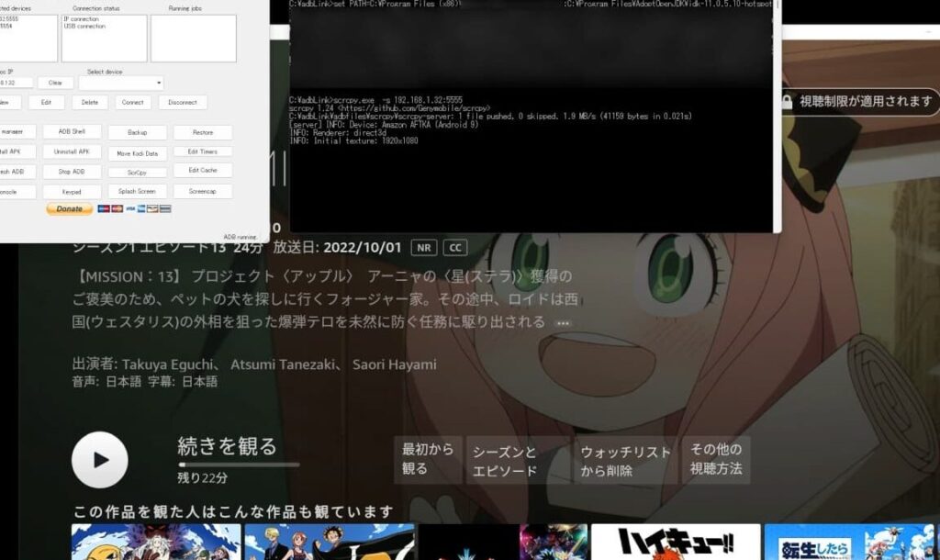Click the Connect button in adbLink
940x560 pixels.
[x=132, y=103]
